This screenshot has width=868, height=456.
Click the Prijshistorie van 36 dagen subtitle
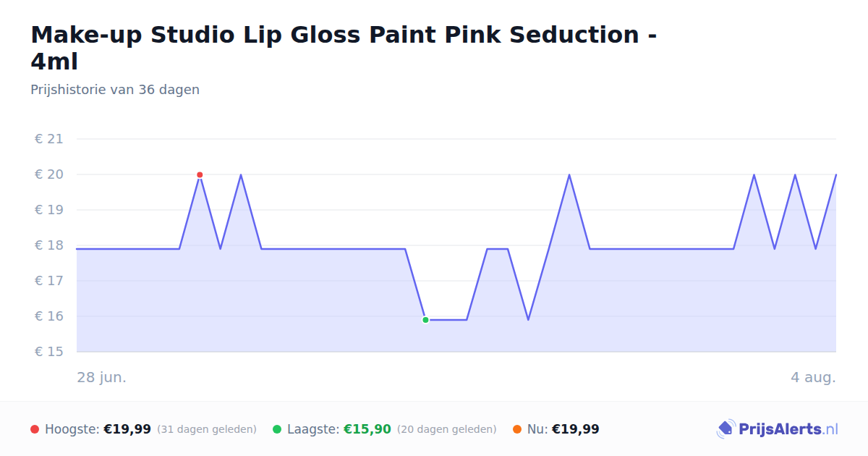pyautogui.click(x=115, y=90)
